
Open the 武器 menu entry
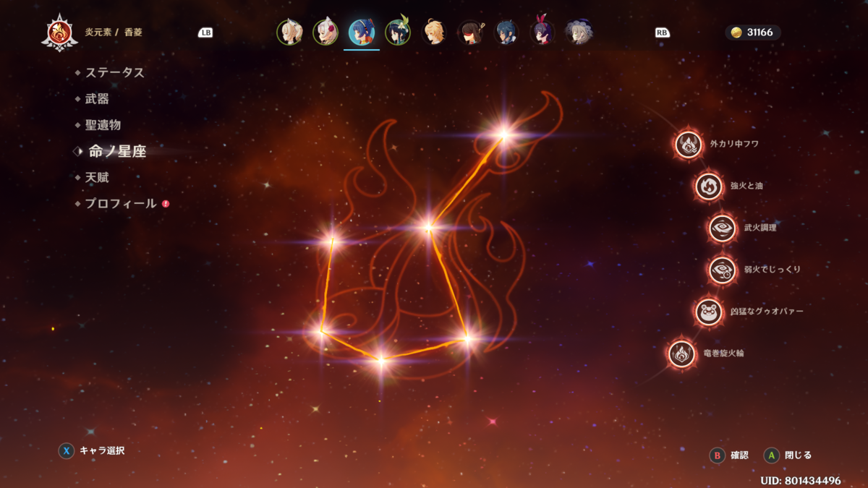[x=97, y=99]
